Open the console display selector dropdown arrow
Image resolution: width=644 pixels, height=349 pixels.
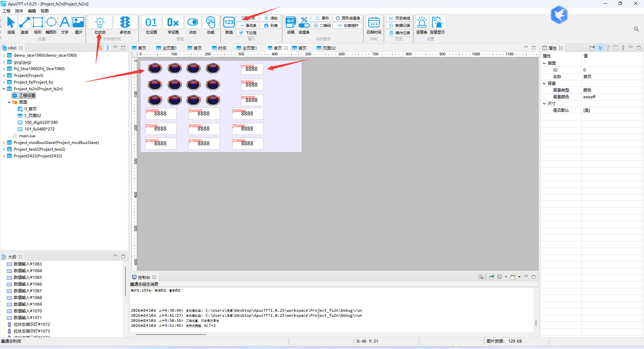pos(506,277)
